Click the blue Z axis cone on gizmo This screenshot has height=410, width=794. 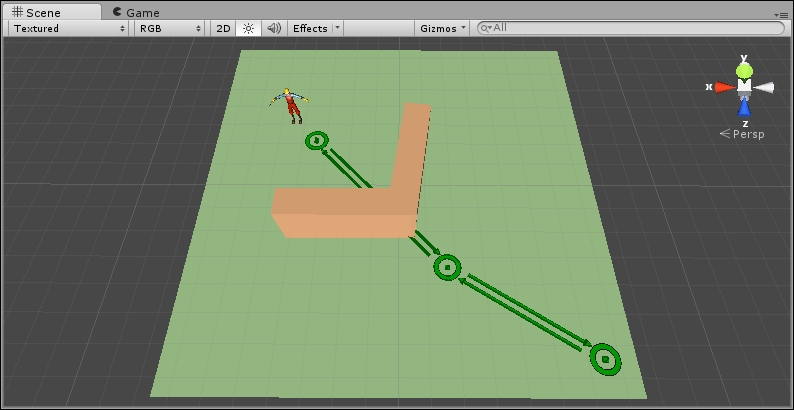click(744, 108)
